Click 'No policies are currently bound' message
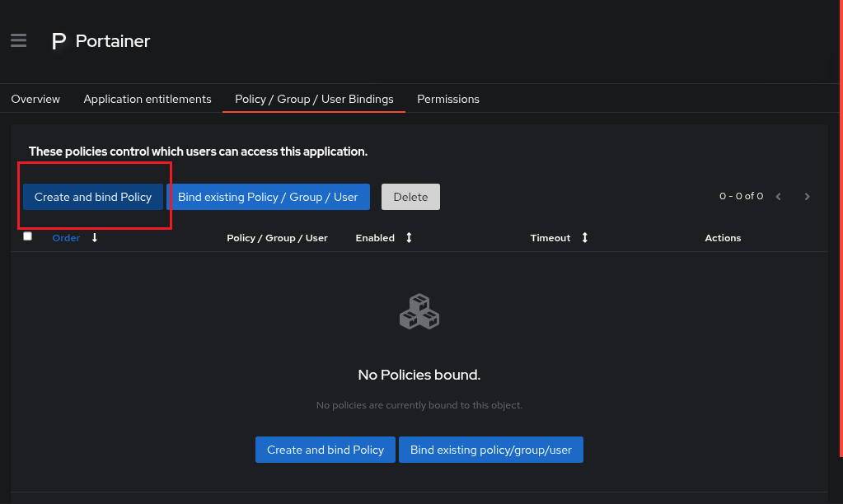 tap(419, 405)
